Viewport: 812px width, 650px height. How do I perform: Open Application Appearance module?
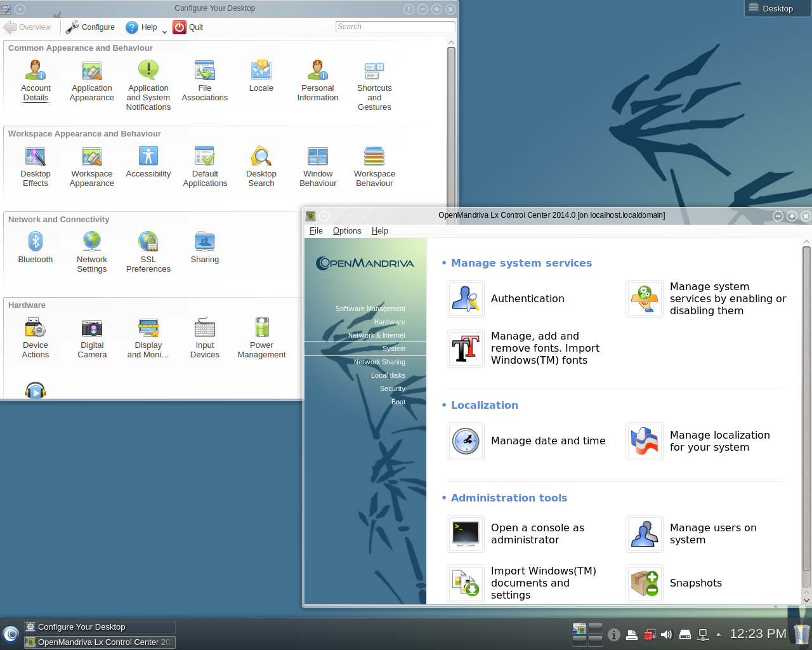(x=92, y=81)
